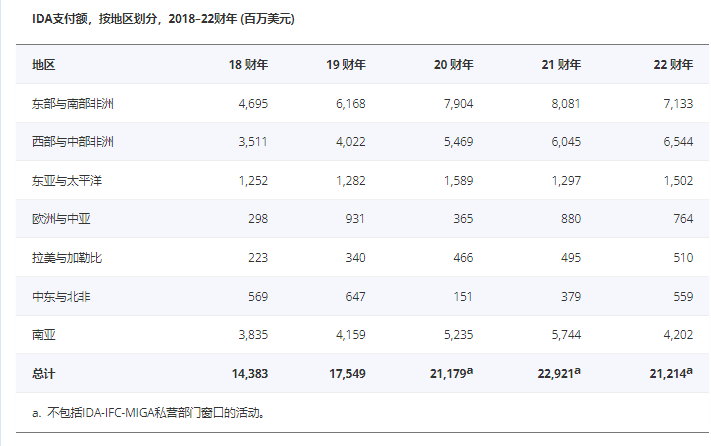Click the row label '中东与北非'
The width and height of the screenshot is (711, 446).
pyautogui.click(x=61, y=297)
